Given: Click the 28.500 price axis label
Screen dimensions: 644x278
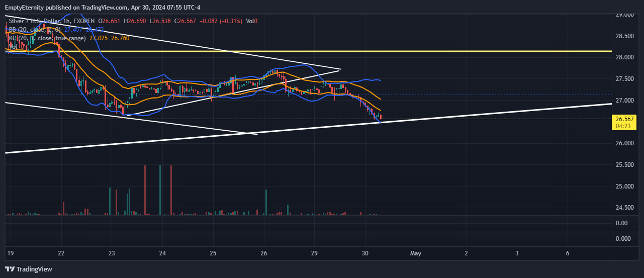Looking at the screenshot, I should tap(625, 36).
